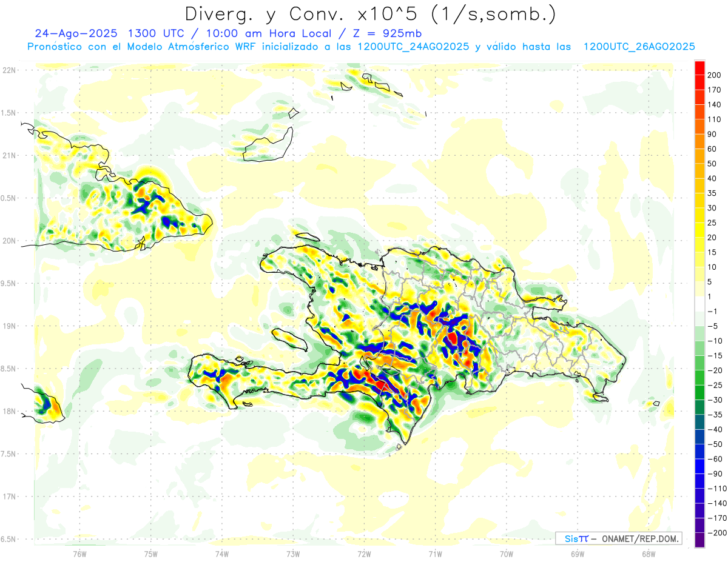Click the color bar value -170
Screen dimensions: 728x562
[x=716, y=518]
